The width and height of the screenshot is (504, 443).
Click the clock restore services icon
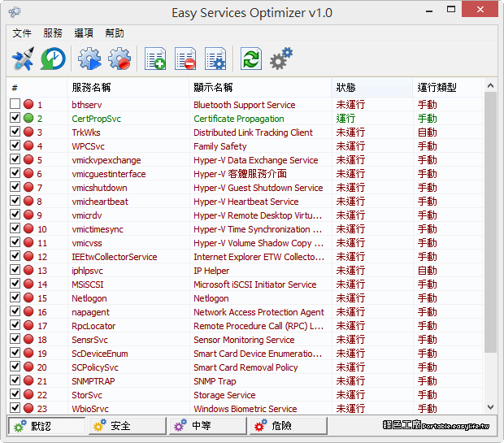point(53,59)
